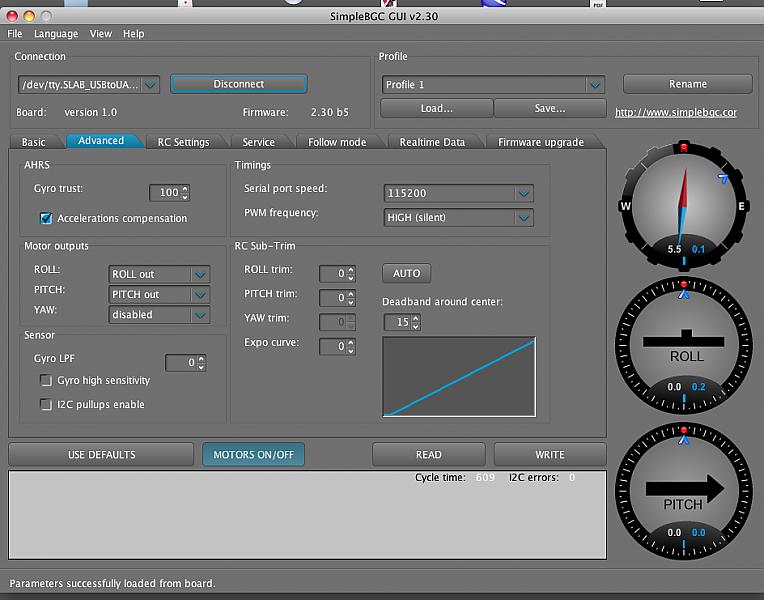764x600 pixels.
Task: Open Serial port speed 115200 dropdown
Action: [458, 193]
